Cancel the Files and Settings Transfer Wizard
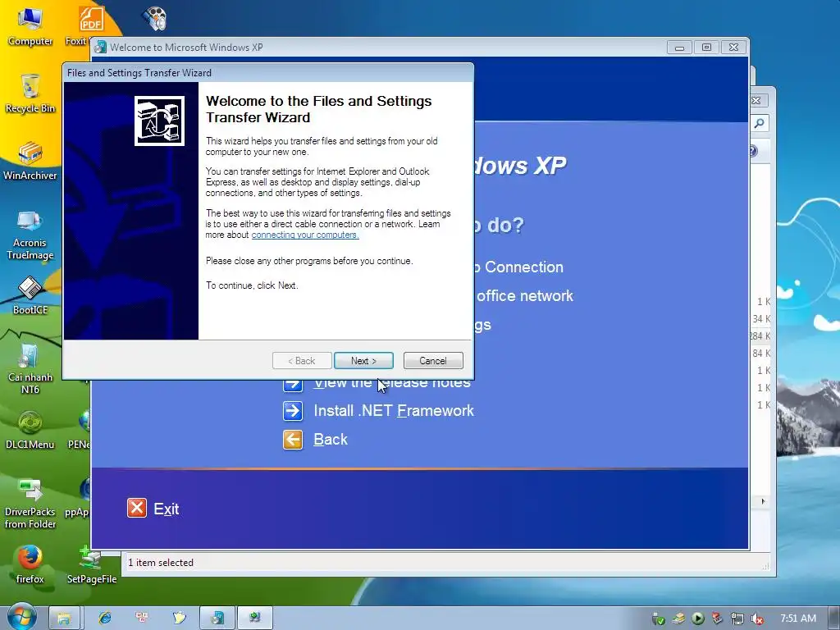The height and width of the screenshot is (630, 840). 433,361
